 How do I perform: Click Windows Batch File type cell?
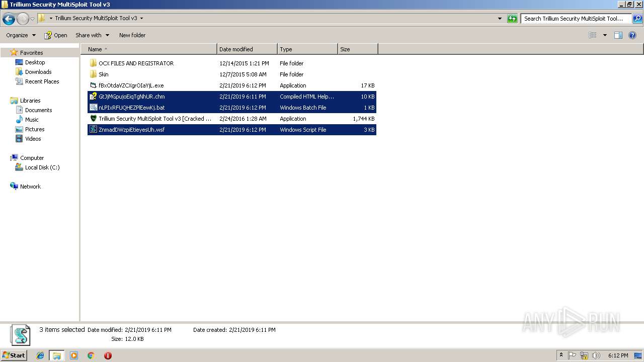tap(303, 108)
